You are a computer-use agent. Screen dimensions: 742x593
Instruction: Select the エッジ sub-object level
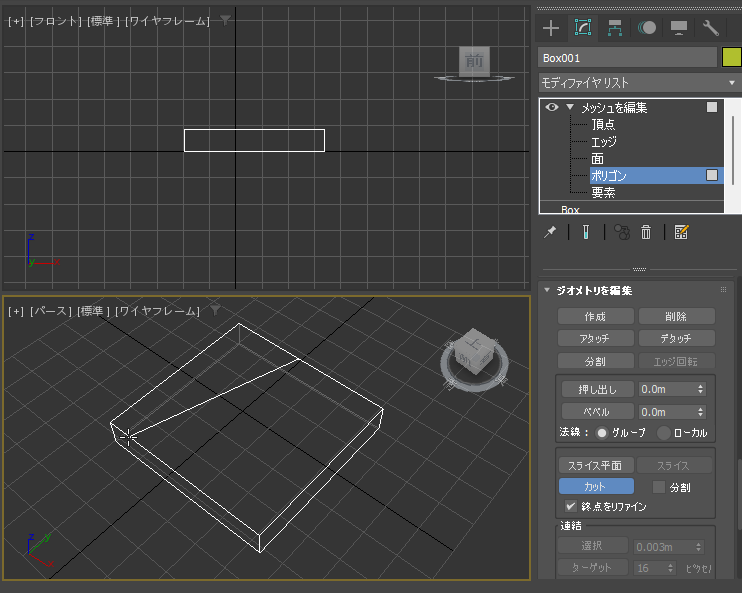pos(604,142)
